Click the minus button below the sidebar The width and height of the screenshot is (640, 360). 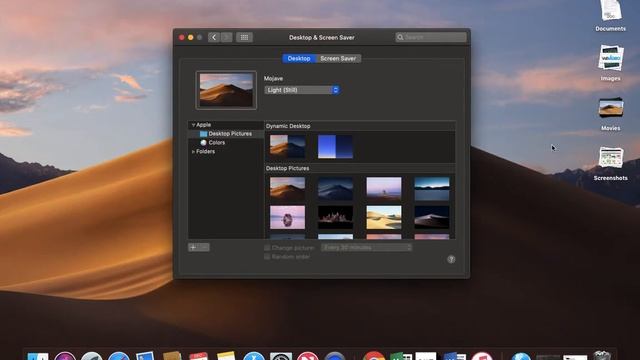tap(204, 247)
